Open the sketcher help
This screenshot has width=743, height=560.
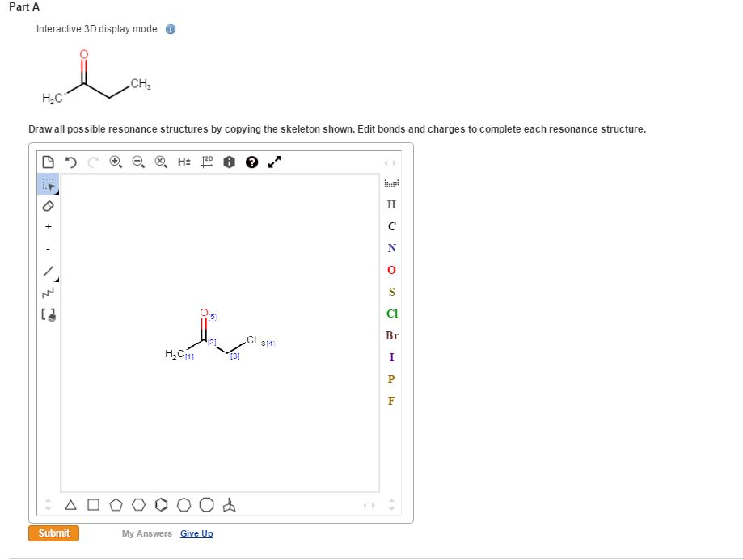251,162
